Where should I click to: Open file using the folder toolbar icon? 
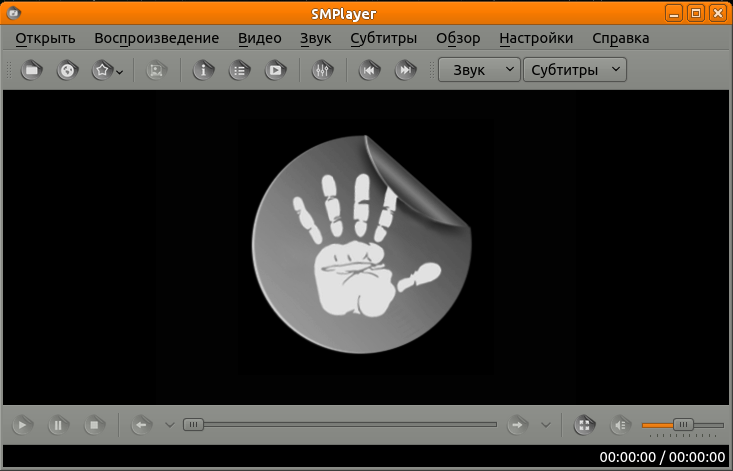[31, 71]
